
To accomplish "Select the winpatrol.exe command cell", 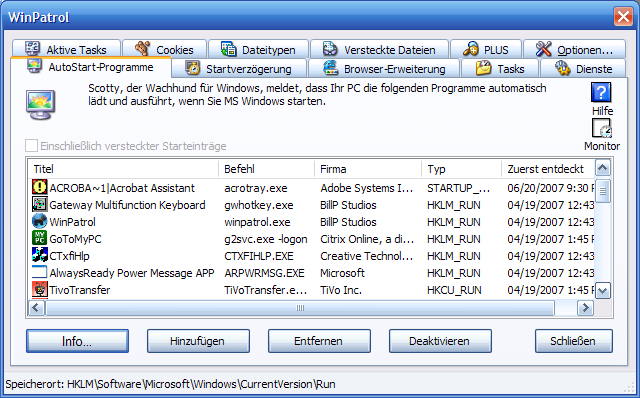I will click(x=257, y=222).
